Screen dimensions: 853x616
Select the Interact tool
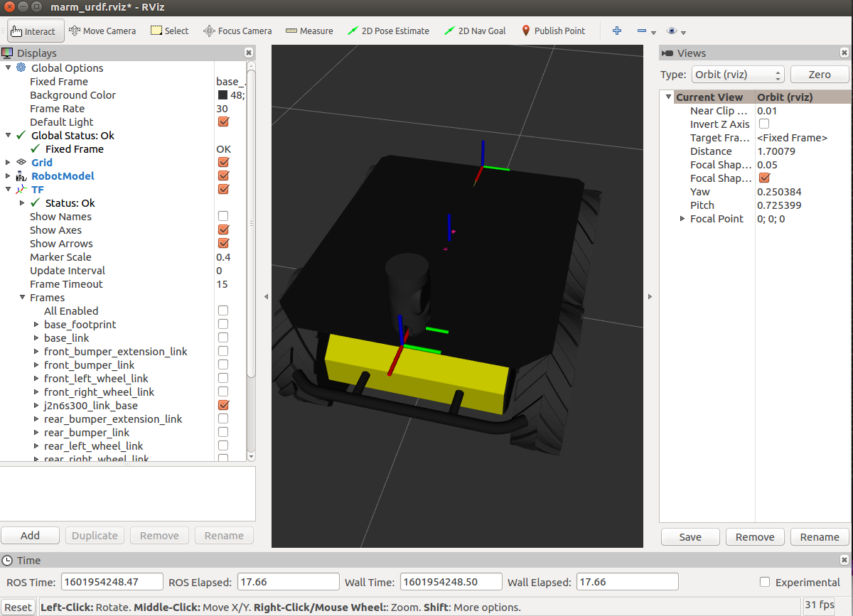click(35, 31)
